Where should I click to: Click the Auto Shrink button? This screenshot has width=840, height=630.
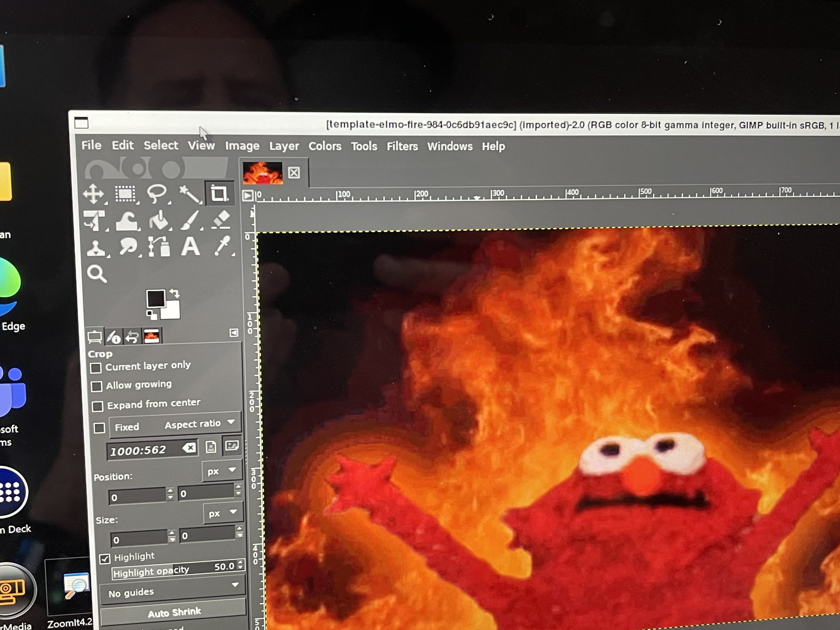(174, 613)
